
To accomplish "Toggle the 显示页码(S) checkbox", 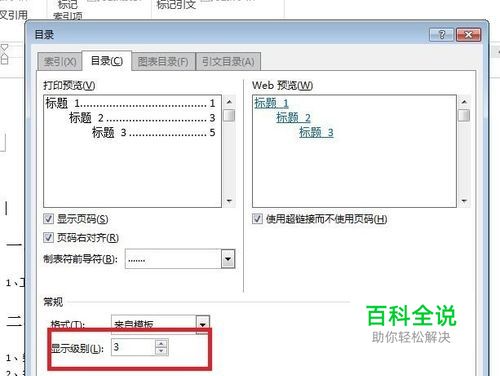I will click(48, 219).
